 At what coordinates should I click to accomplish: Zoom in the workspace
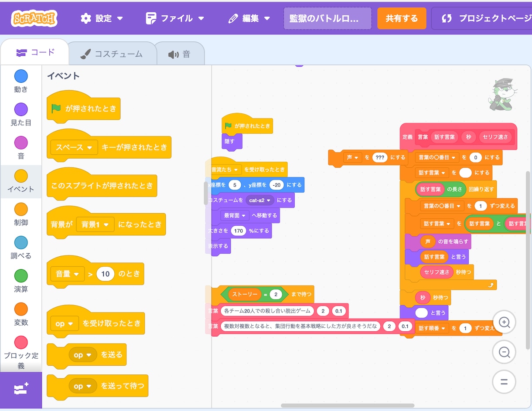504,323
